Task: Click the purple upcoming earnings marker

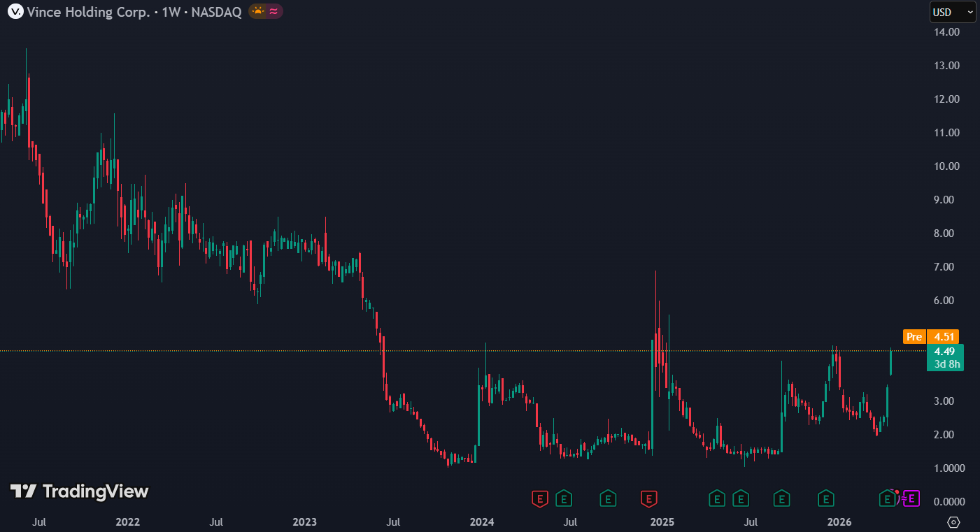Action: tap(913, 498)
